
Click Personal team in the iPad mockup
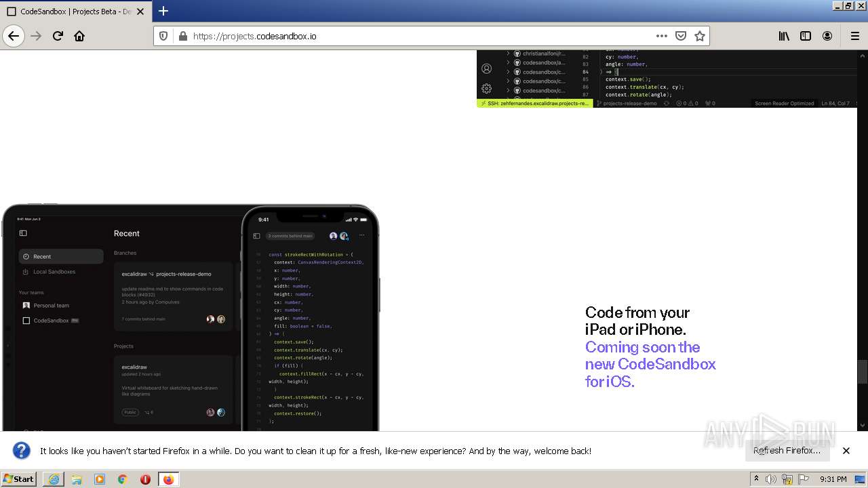52,306
